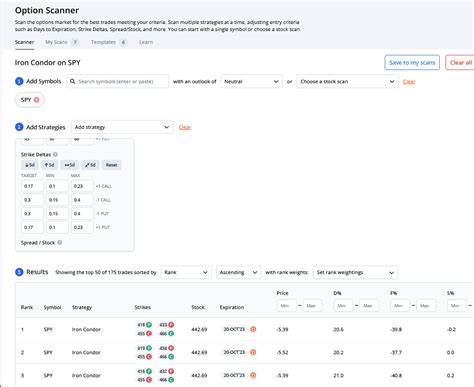The width and height of the screenshot is (474, 387).
Task: Open the Rank sort-by dropdown
Action: [x=186, y=272]
